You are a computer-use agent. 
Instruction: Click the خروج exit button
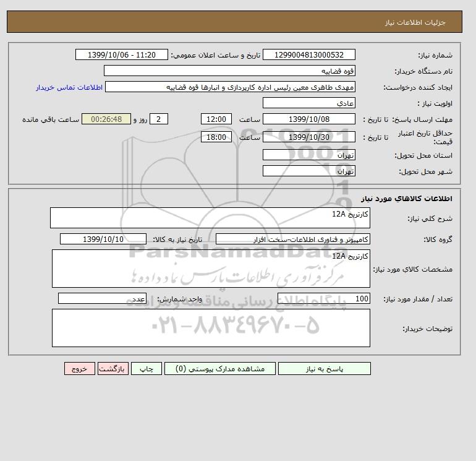coord(80,368)
